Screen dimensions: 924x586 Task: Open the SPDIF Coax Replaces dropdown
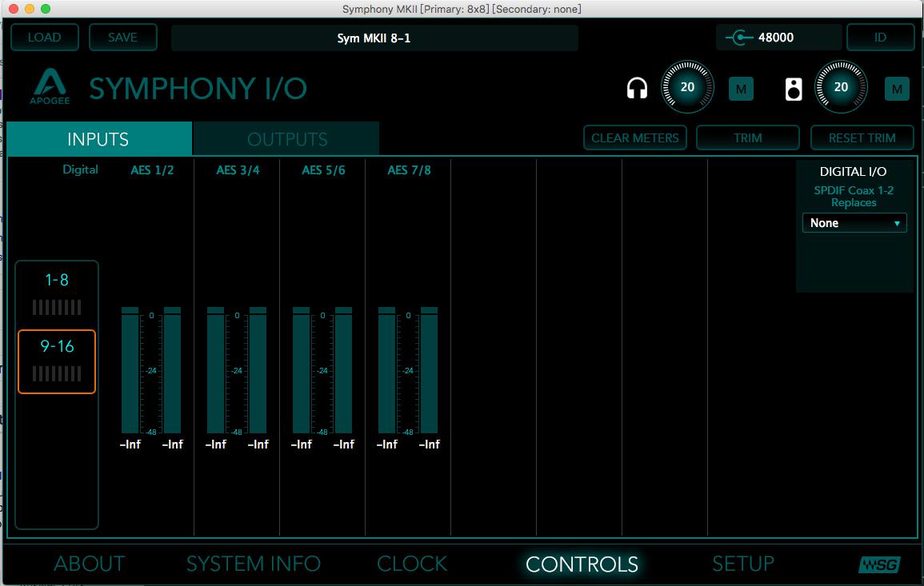pos(854,223)
